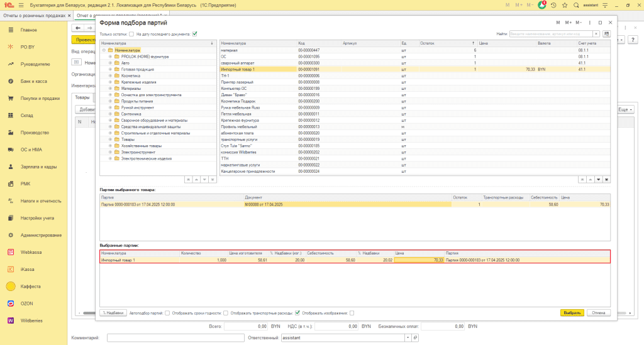The image size is (644, 345).
Task: Open РМК section in sidebar
Action: point(25,184)
